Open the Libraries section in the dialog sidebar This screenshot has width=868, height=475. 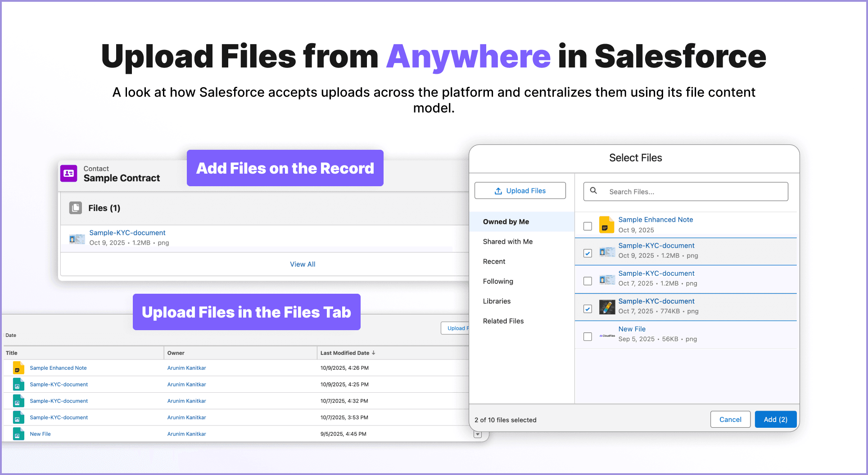click(x=497, y=301)
